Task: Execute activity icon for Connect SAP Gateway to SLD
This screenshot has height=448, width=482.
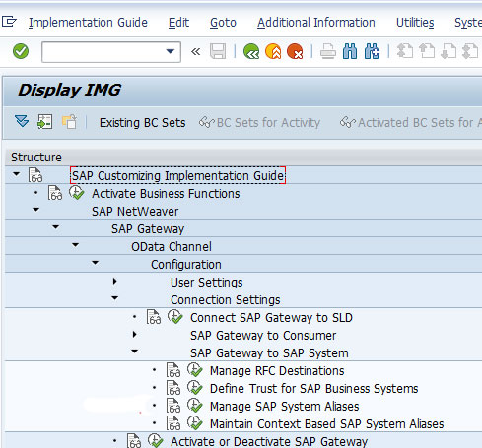Action: click(175, 317)
